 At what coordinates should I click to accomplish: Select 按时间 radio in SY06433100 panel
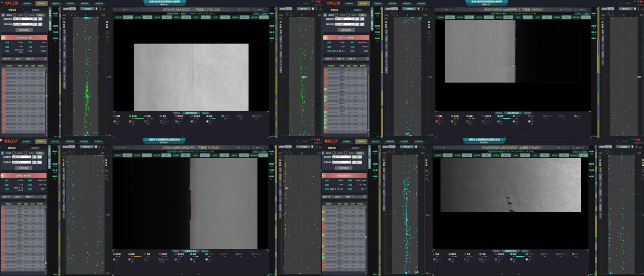[x=3, y=15]
